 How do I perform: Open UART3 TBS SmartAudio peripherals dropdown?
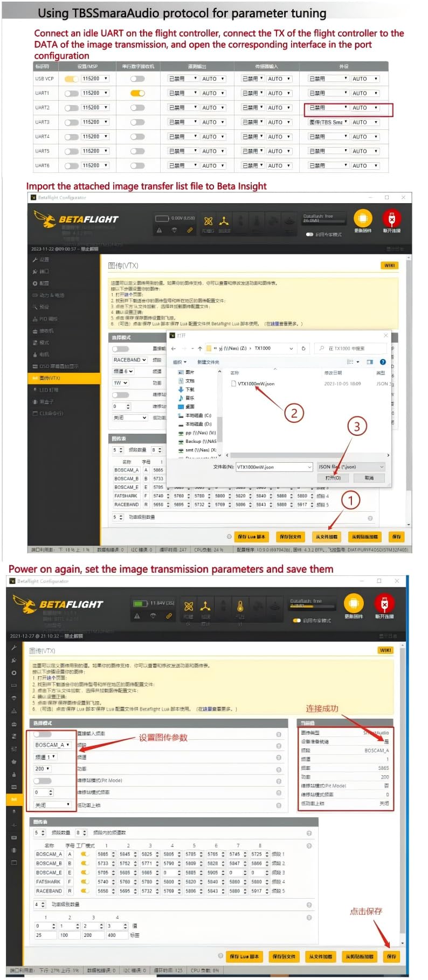[x=328, y=122]
